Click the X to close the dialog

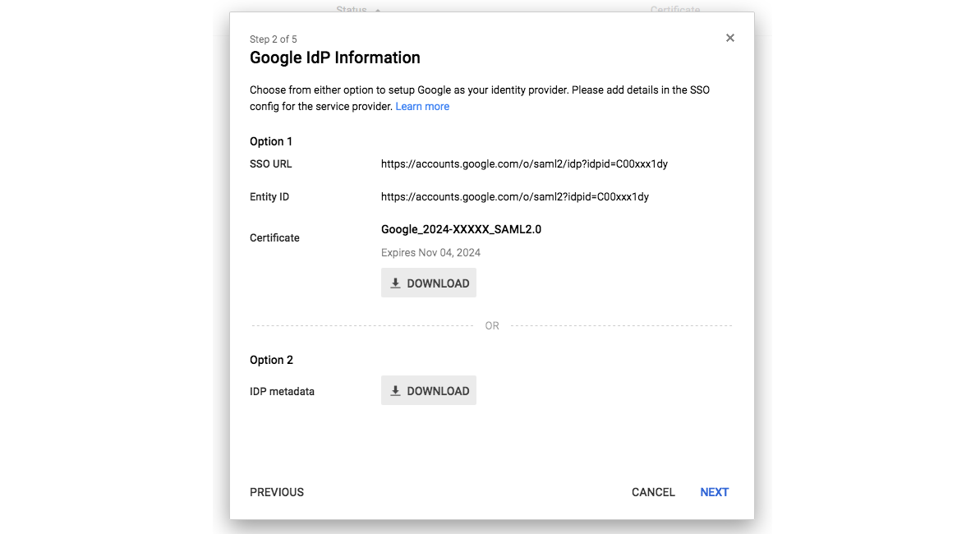(729, 37)
